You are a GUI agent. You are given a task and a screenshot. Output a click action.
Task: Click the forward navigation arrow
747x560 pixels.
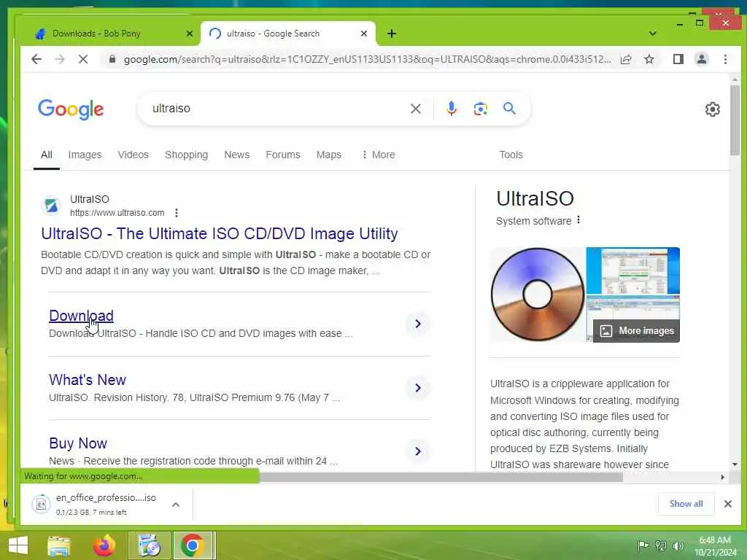[x=60, y=59]
